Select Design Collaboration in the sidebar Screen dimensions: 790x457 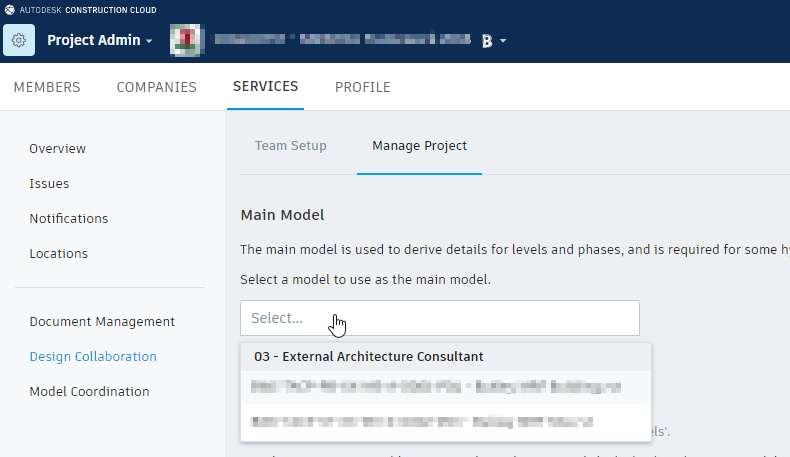point(93,357)
